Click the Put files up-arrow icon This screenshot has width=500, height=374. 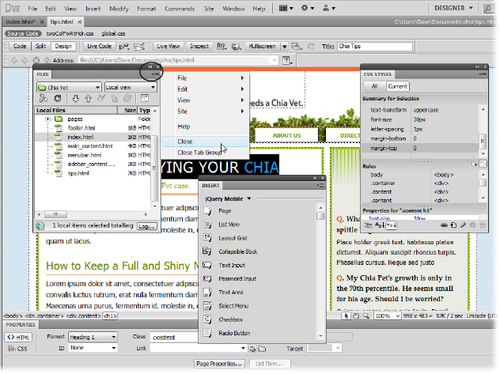[88, 98]
